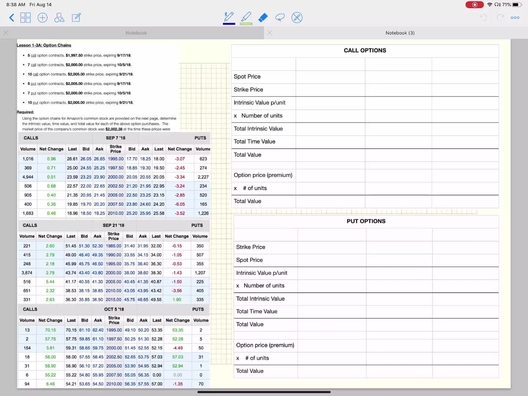Tap the CALL OPTIONS table heading
This screenshot has width=528, height=396.
click(365, 51)
